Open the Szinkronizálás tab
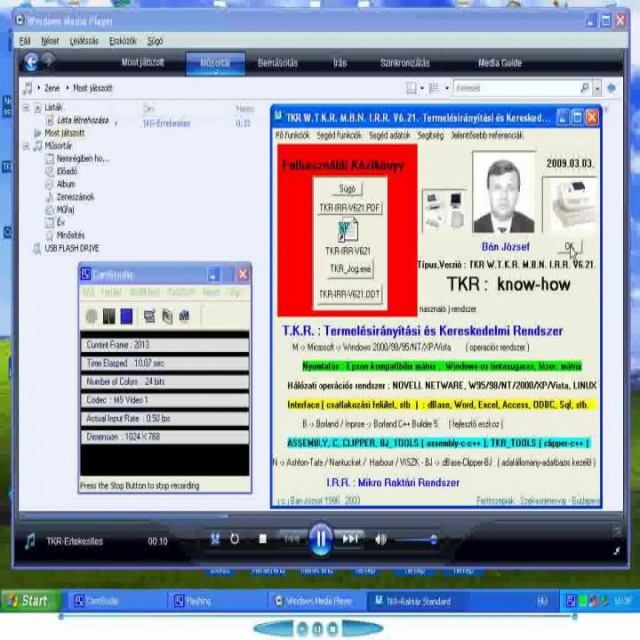 (x=404, y=63)
